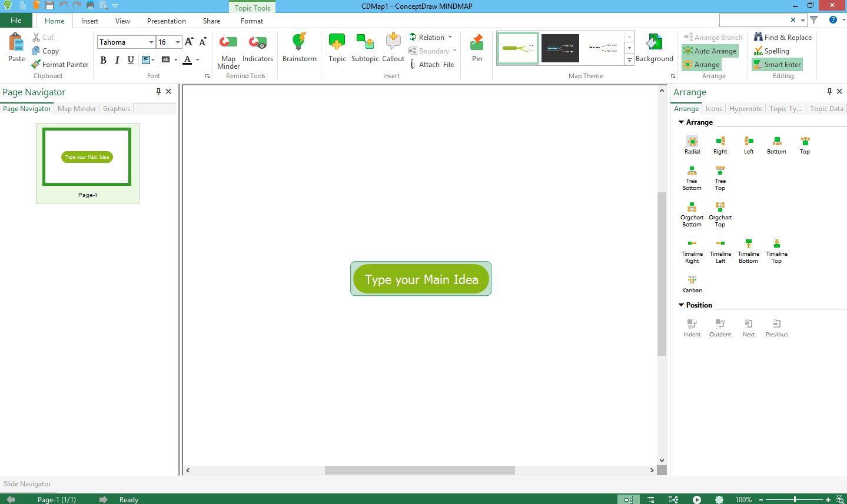Click the font color A swatch
This screenshot has height=504, width=847.
[x=187, y=60]
